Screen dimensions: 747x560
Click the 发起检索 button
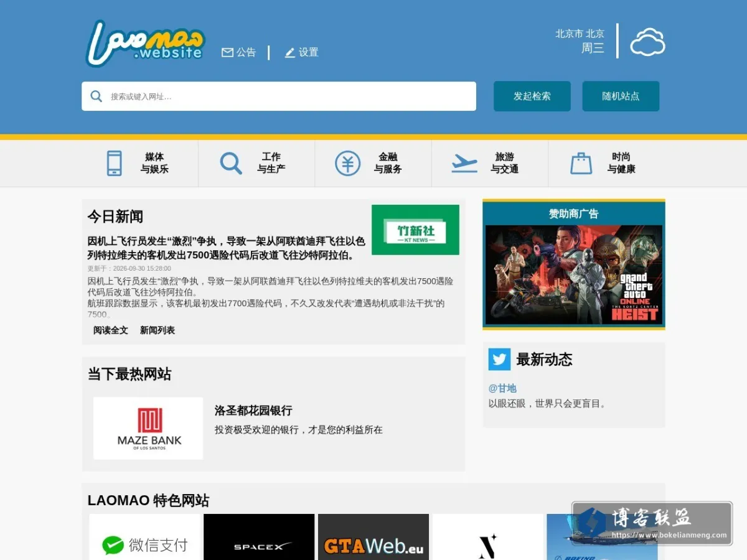[x=532, y=96]
